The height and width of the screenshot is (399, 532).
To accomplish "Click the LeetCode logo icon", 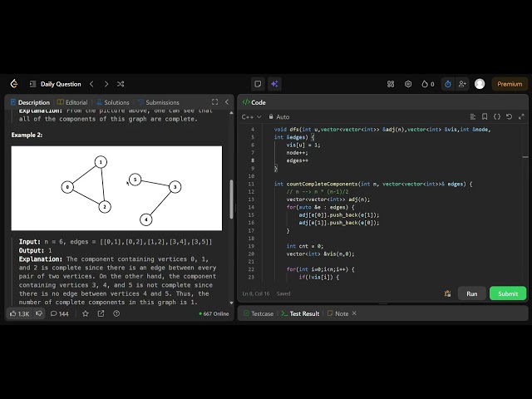I will (14, 84).
